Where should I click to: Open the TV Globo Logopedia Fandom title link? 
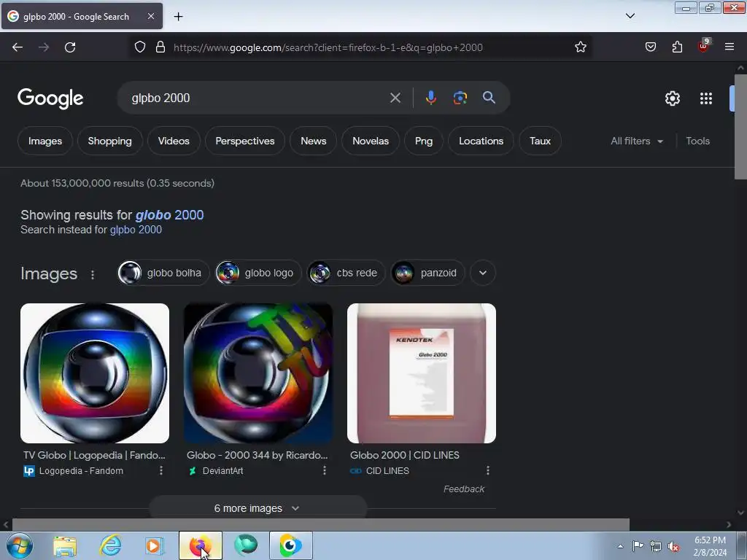pos(94,455)
